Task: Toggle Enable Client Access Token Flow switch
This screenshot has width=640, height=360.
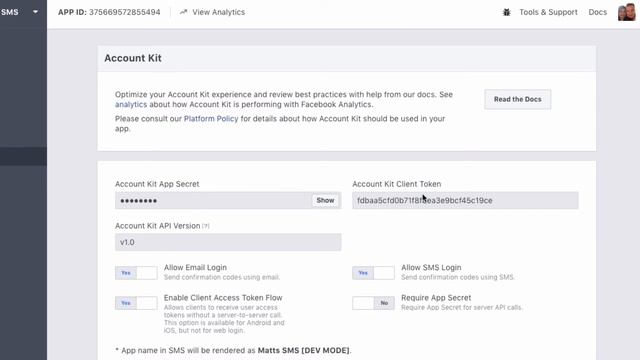Action: click(x=136, y=303)
